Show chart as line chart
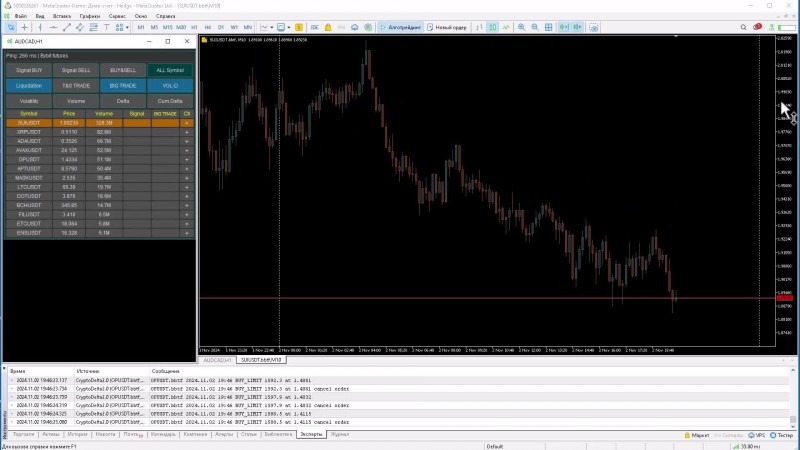The height and width of the screenshot is (450, 800). [506, 28]
